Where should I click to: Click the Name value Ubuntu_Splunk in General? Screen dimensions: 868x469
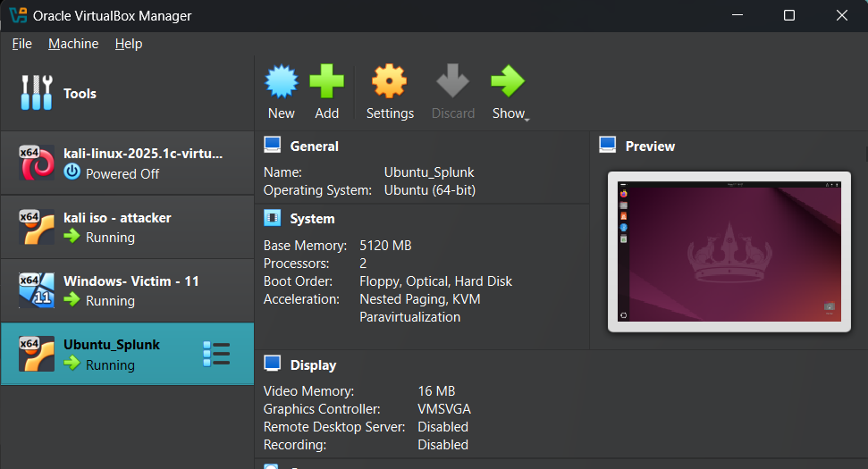click(x=429, y=172)
